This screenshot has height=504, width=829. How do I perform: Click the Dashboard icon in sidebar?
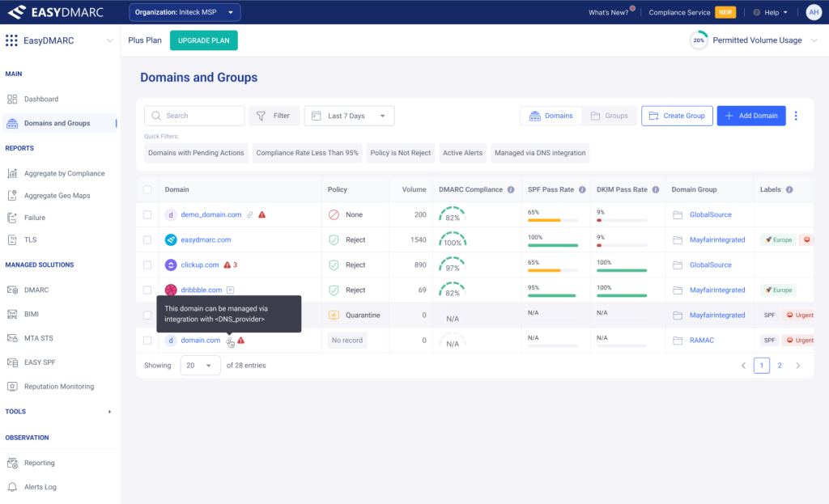(12, 100)
